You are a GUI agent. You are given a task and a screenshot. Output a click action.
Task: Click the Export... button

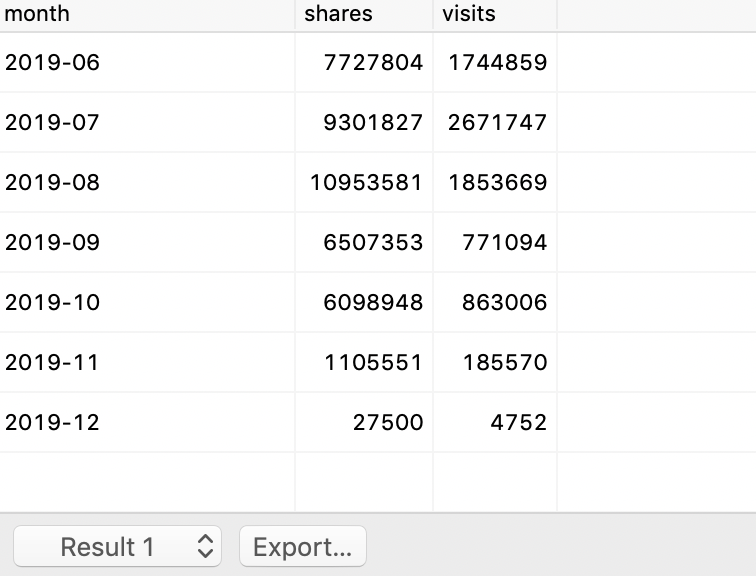coord(302,547)
